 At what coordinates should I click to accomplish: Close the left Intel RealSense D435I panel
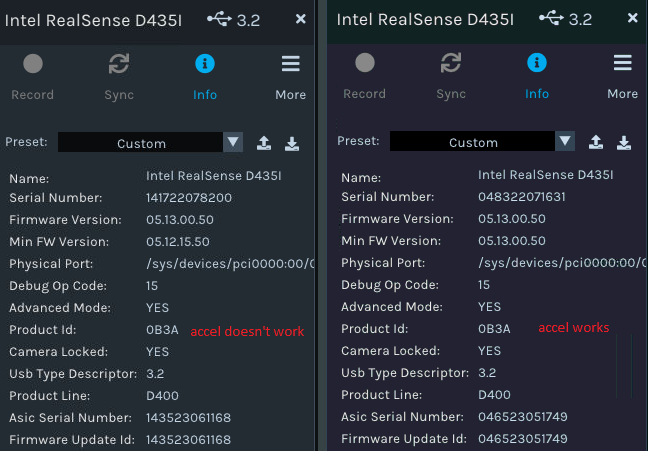tap(301, 19)
